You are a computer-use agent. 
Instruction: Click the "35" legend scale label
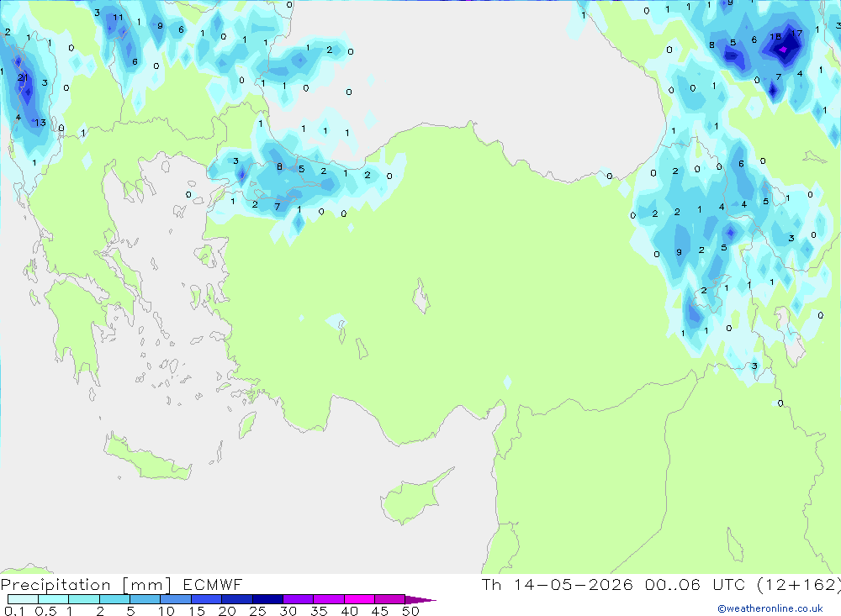[x=319, y=611]
